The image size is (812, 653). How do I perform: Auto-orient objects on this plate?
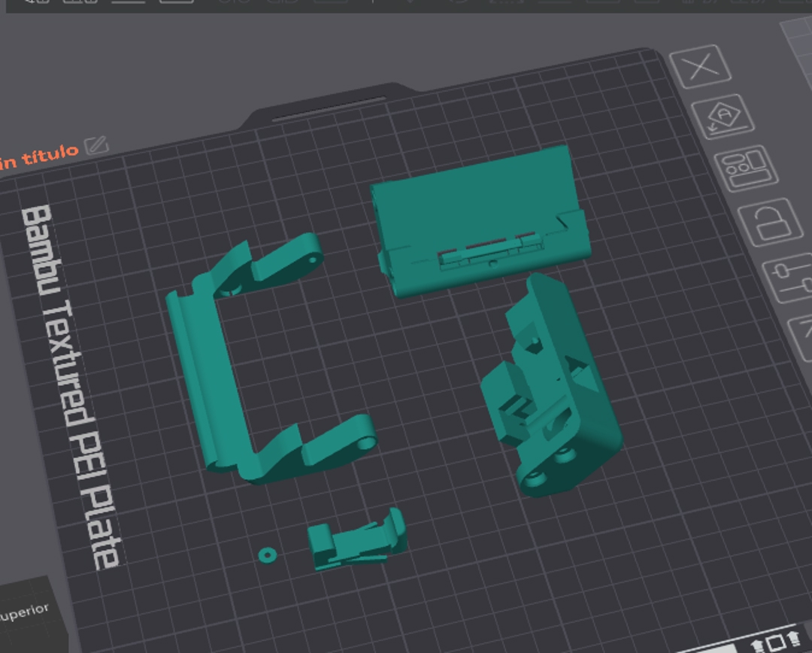(723, 117)
